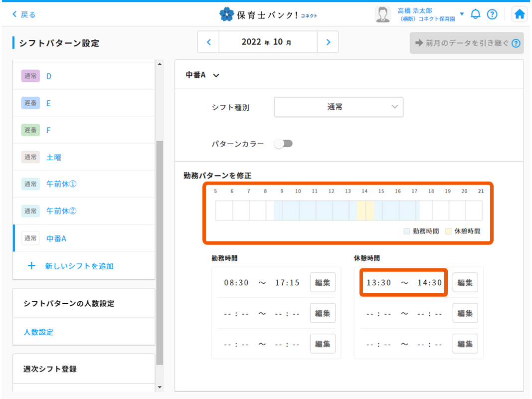Click 前月のデータを引き継ぐ button
Viewport: 532px width, 399px height.
466,43
